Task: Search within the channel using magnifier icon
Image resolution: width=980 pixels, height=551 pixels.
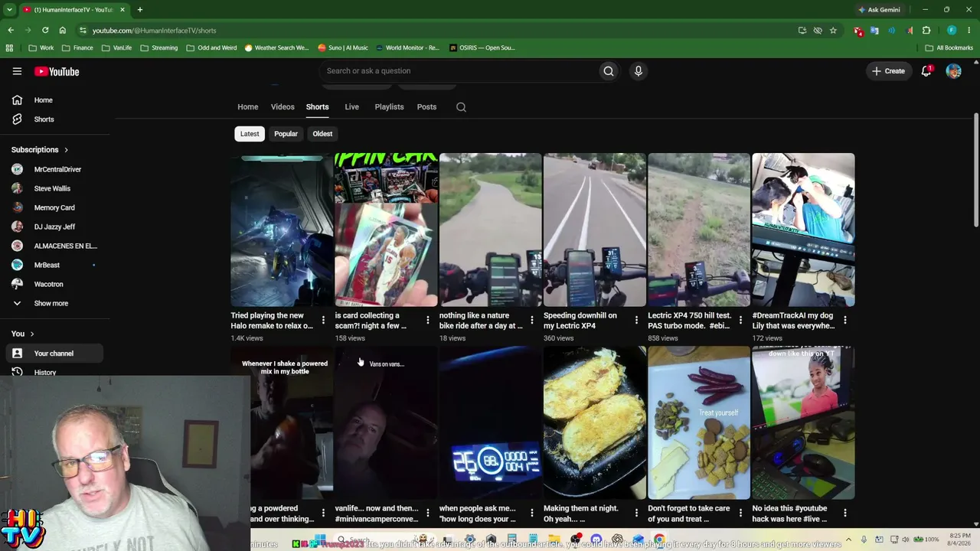Action: [461, 107]
